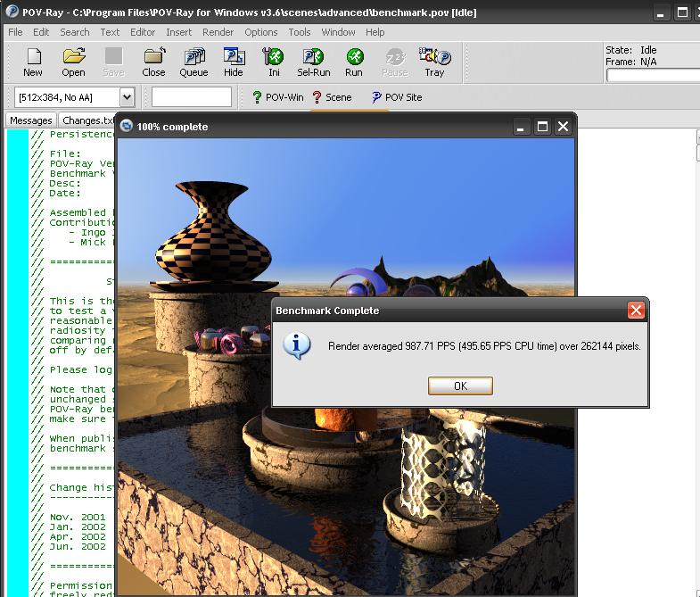Viewport: 700px width, 597px height.
Task: Open the Insert menu
Action: click(178, 32)
